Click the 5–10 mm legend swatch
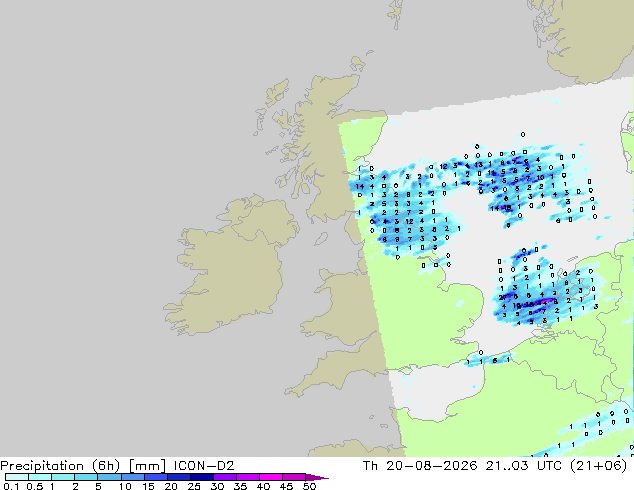Screen dimensions: 634x490 point(109,477)
